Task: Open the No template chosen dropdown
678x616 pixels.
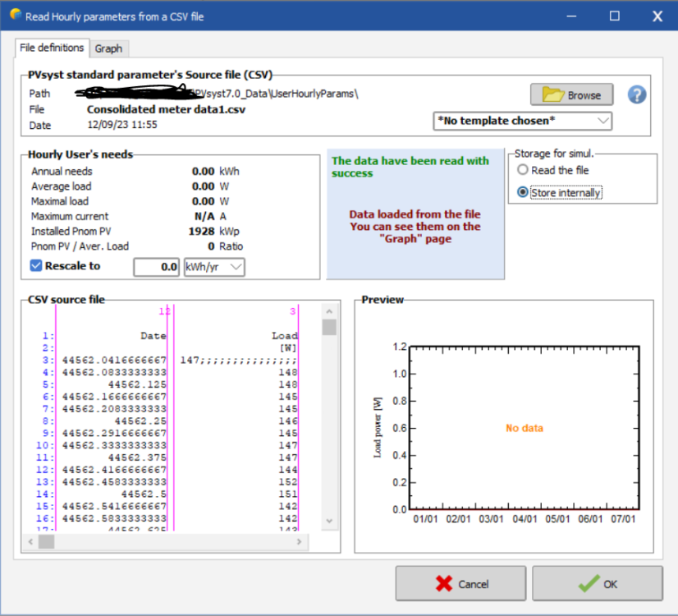Action: (x=523, y=121)
